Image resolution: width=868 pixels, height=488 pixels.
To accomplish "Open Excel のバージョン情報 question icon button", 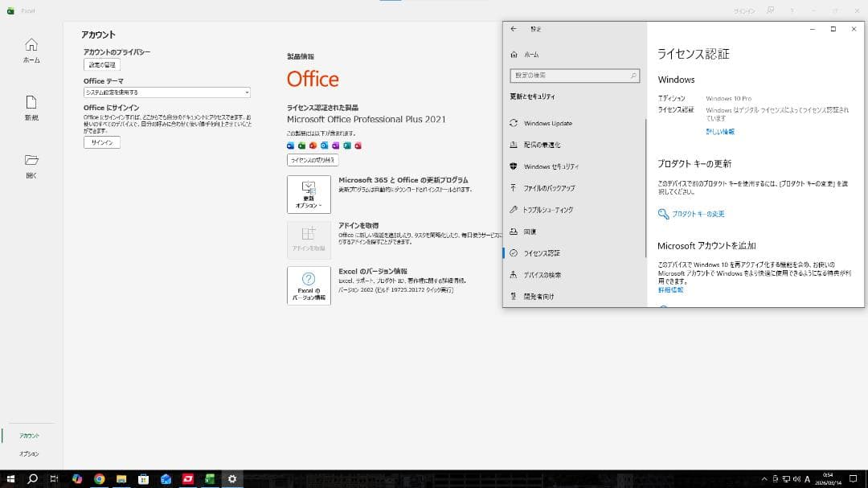I will pos(309,285).
